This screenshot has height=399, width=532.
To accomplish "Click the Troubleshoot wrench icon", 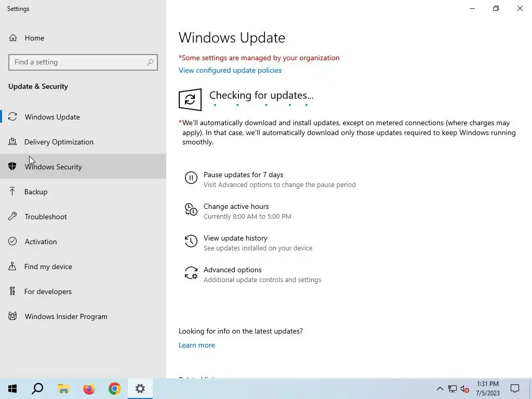I will tap(12, 217).
